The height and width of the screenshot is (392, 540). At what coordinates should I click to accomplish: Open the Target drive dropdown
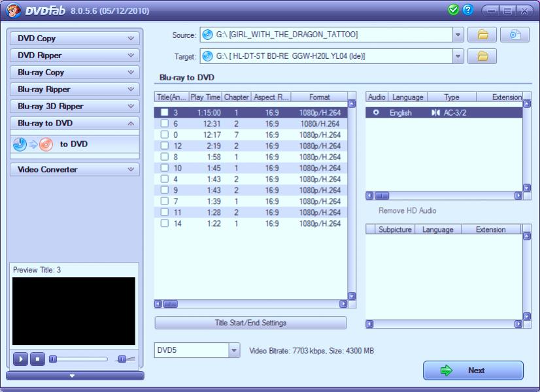coord(458,56)
